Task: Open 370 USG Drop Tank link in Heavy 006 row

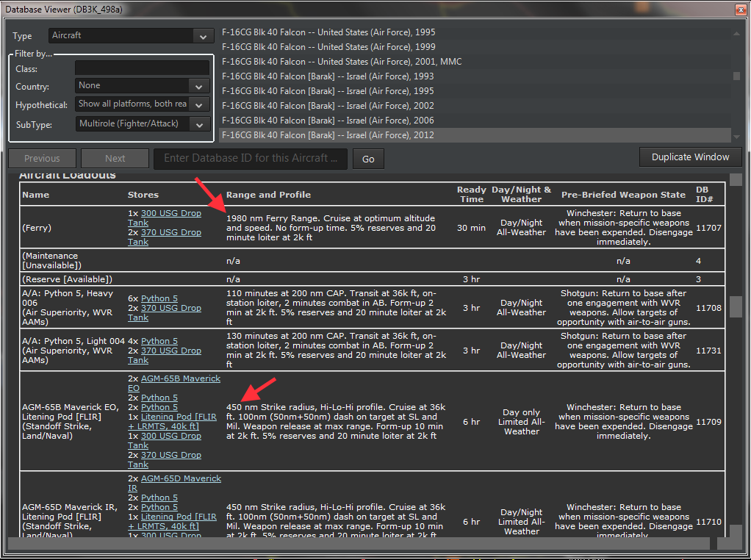Action: (165, 313)
